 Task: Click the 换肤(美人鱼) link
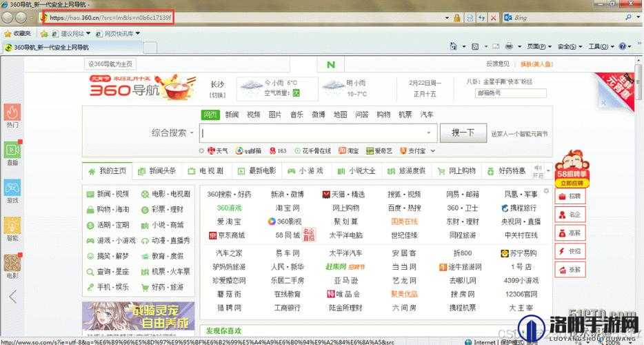pos(536,64)
